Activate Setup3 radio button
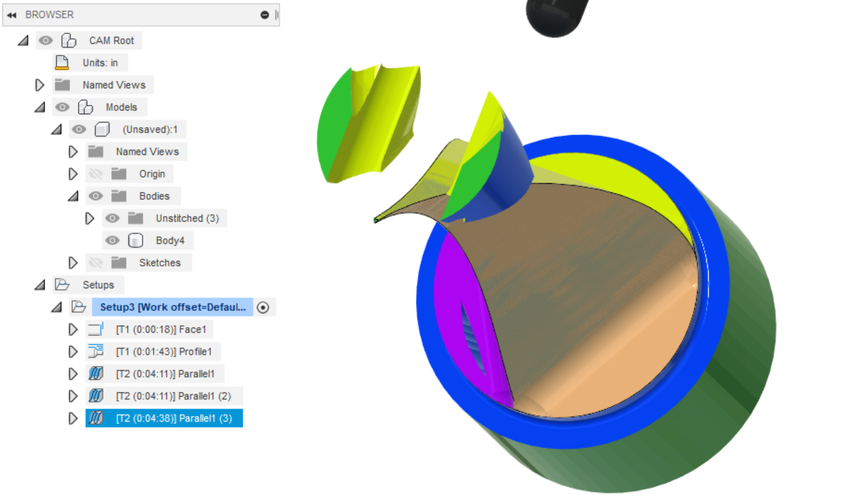This screenshot has height=504, width=848. [263, 307]
